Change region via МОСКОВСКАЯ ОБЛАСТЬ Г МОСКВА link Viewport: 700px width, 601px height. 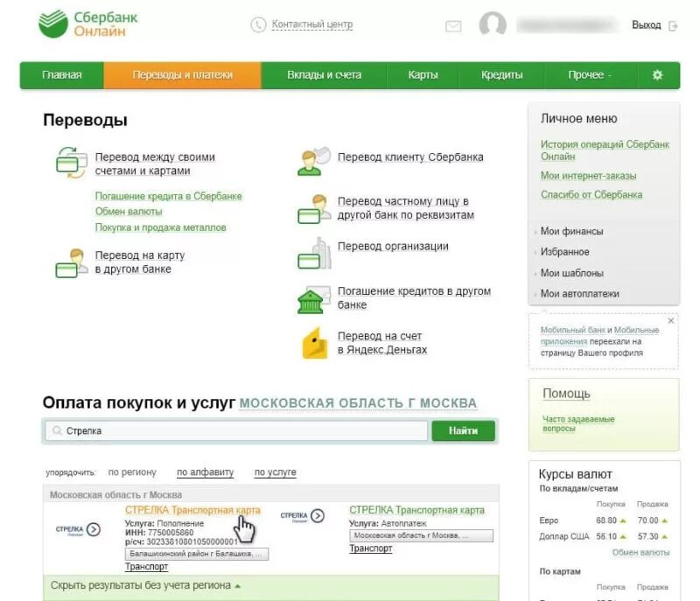pyautogui.click(x=358, y=403)
